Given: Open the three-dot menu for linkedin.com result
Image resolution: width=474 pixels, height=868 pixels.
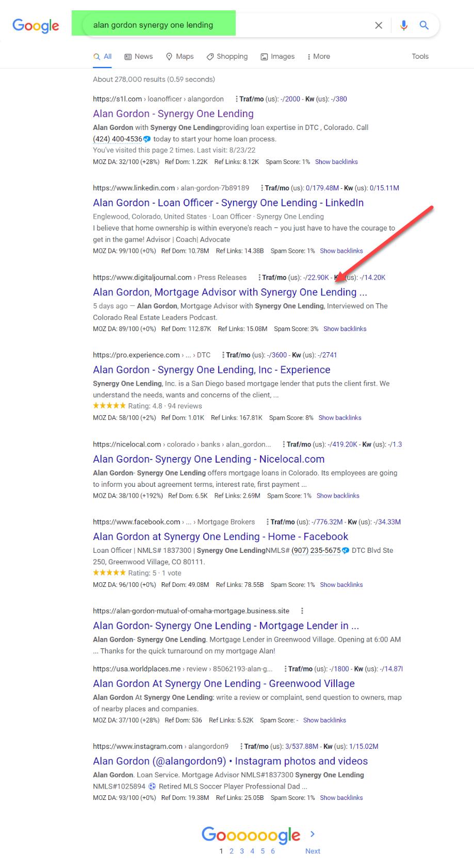Looking at the screenshot, I should [x=262, y=188].
